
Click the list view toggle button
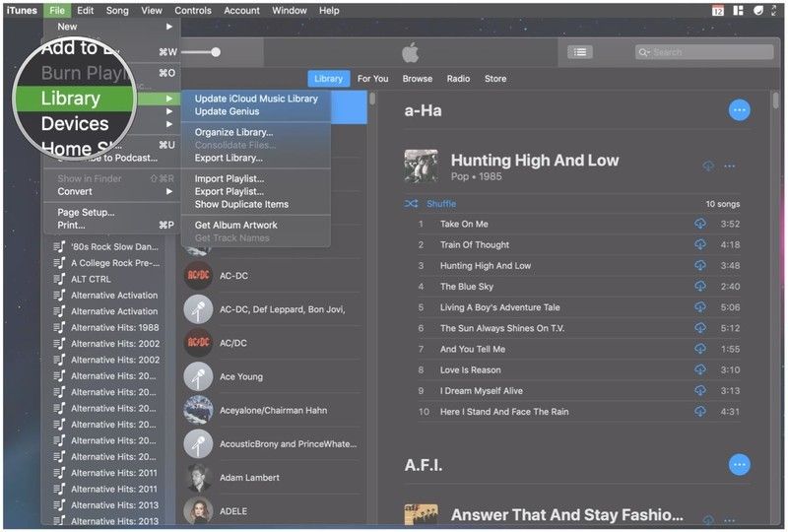[x=580, y=52]
